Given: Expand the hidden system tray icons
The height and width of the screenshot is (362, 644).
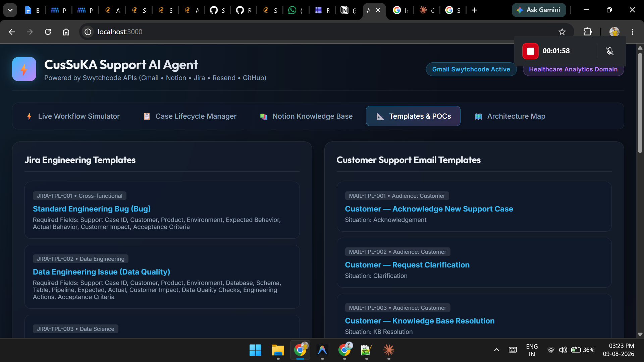Looking at the screenshot, I should pos(497,350).
